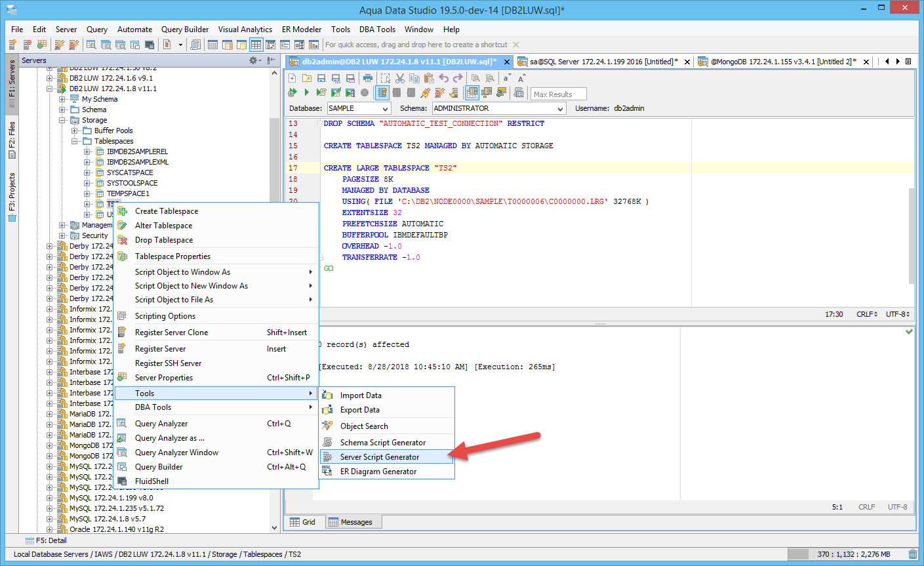Dismiss the quick access shortcut bar
The image size is (924, 566).
(x=516, y=45)
